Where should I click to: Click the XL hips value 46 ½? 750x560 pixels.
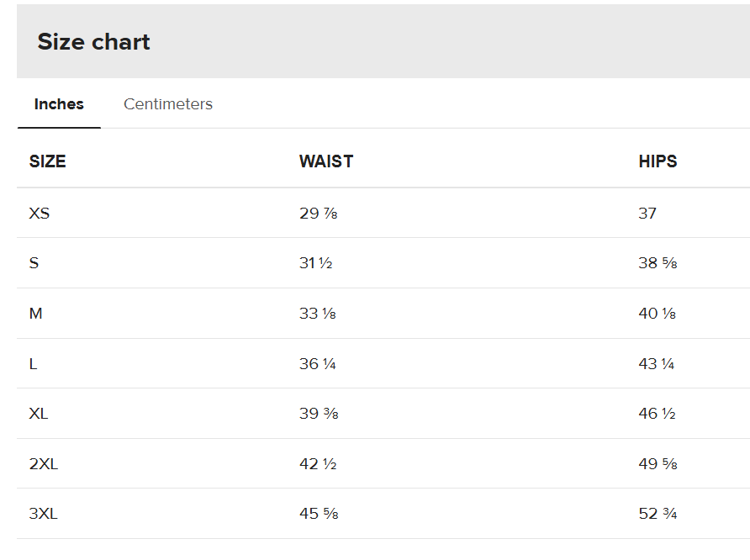[658, 414]
